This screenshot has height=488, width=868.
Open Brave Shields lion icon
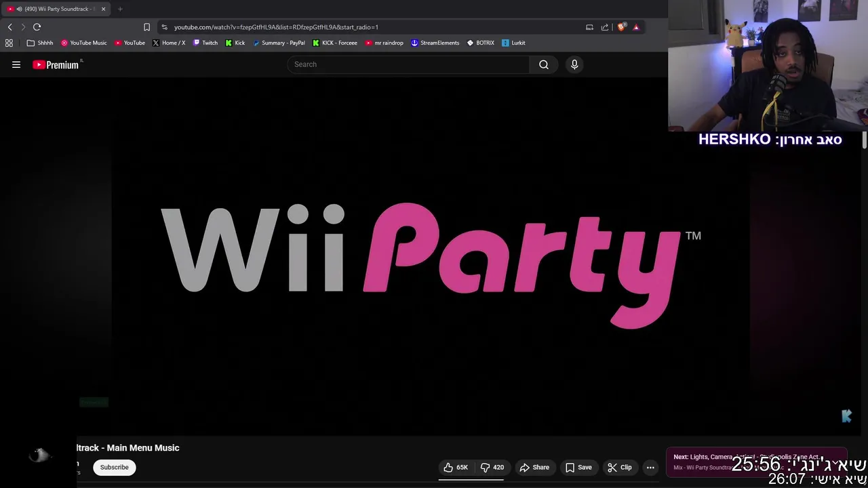tap(621, 27)
